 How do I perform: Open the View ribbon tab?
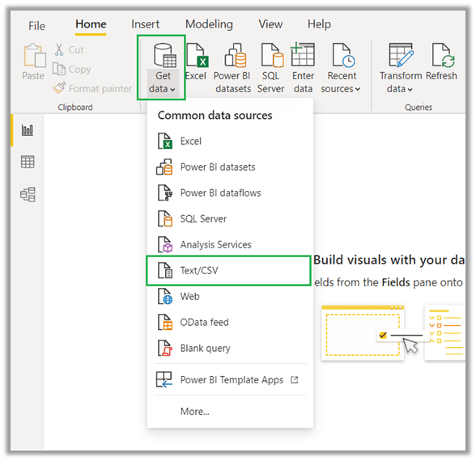pyautogui.click(x=270, y=24)
